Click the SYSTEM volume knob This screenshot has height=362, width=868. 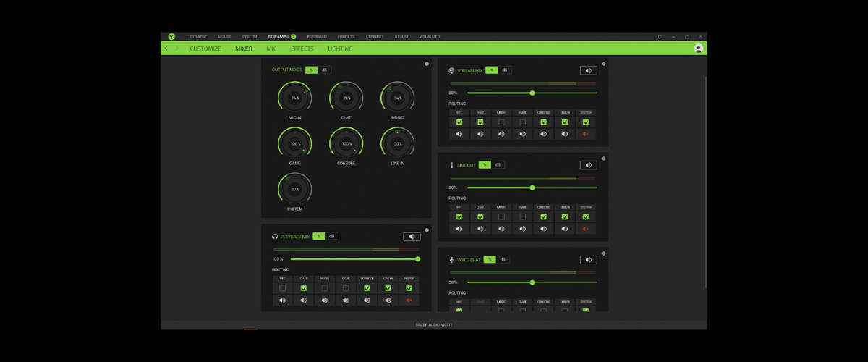pyautogui.click(x=295, y=189)
